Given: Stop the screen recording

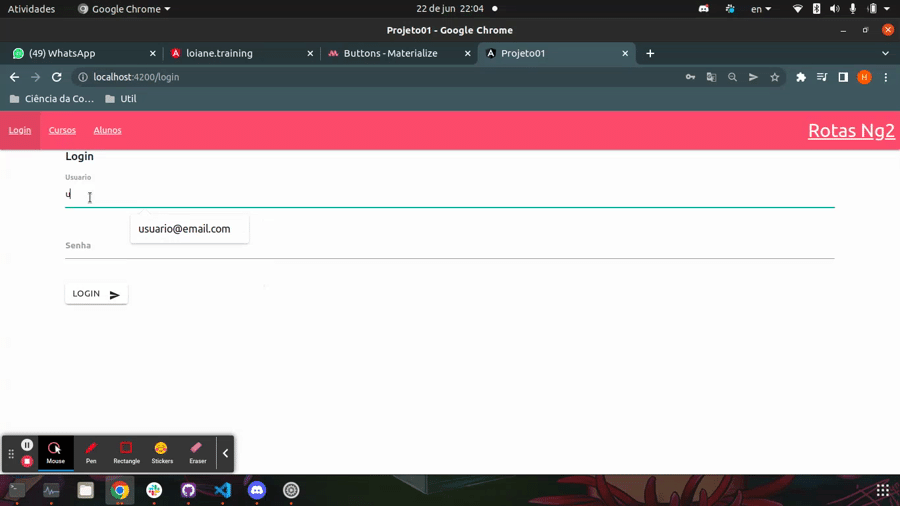Looking at the screenshot, I should click(27, 461).
